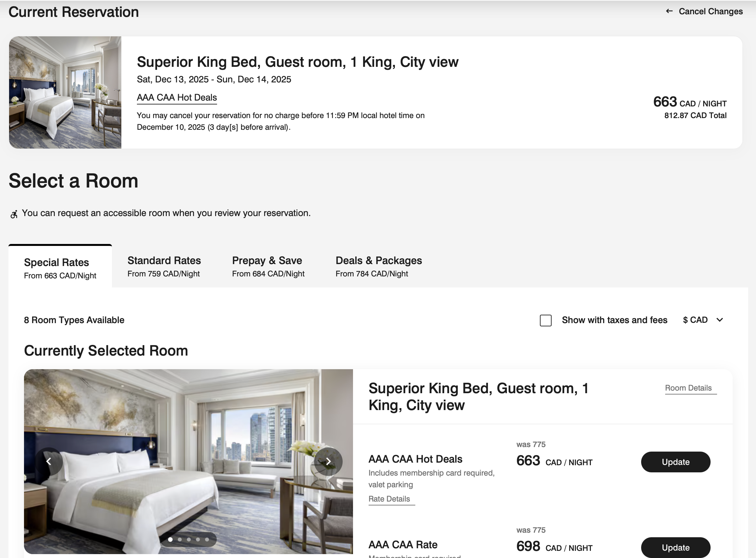Open the $ CAD currency dropdown

click(703, 320)
